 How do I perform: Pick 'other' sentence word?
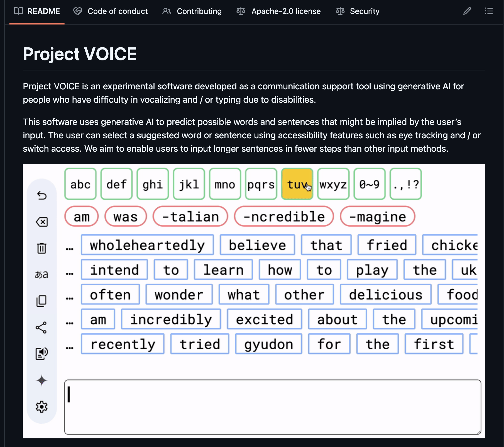tap(304, 294)
